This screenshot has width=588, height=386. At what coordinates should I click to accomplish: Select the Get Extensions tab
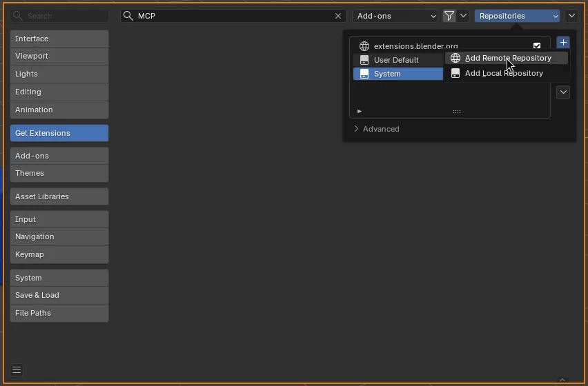point(59,133)
